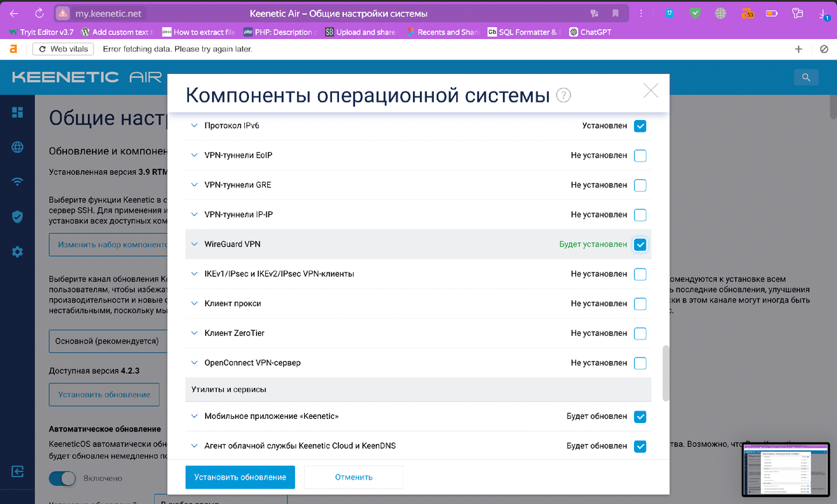Open the gear management section in sidebar

pyautogui.click(x=17, y=252)
